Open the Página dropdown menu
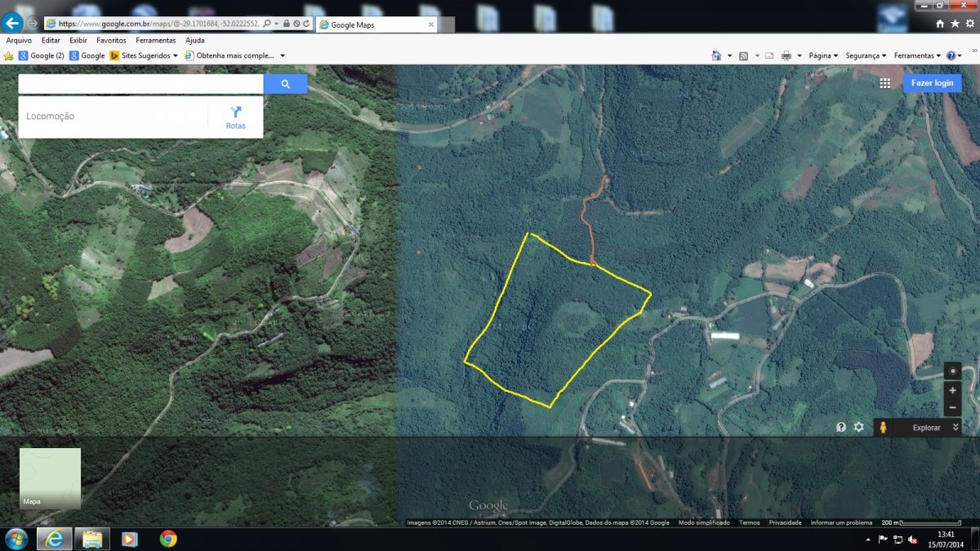Screen dimensions: 980x551 point(823,56)
